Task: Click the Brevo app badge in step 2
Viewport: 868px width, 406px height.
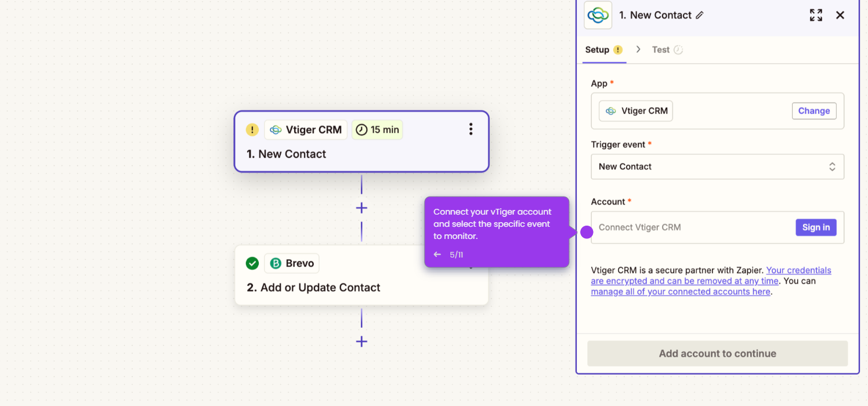Action: (292, 263)
